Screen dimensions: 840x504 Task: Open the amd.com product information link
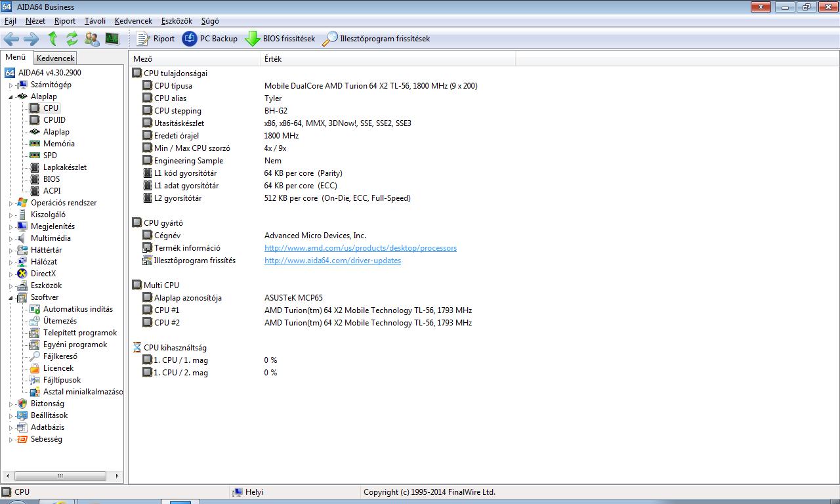[360, 248]
